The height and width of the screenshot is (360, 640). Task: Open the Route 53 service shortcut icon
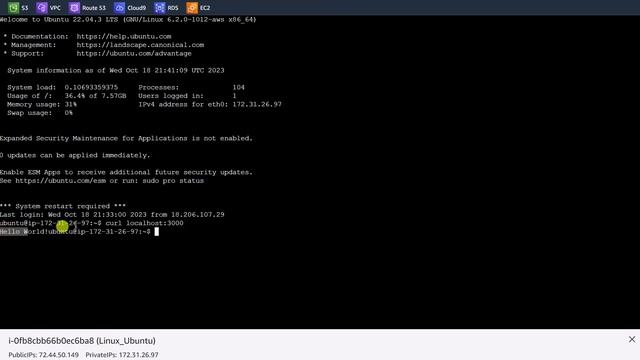click(x=74, y=7)
